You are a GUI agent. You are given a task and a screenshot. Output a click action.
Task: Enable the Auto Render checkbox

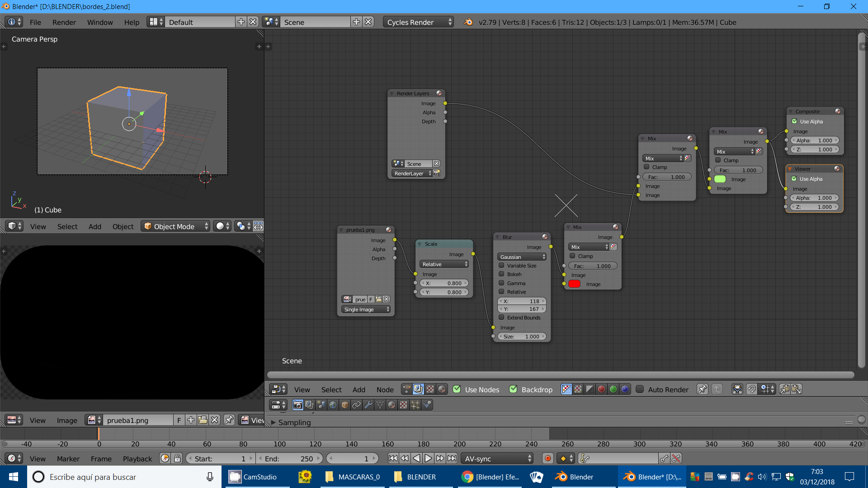click(640, 389)
